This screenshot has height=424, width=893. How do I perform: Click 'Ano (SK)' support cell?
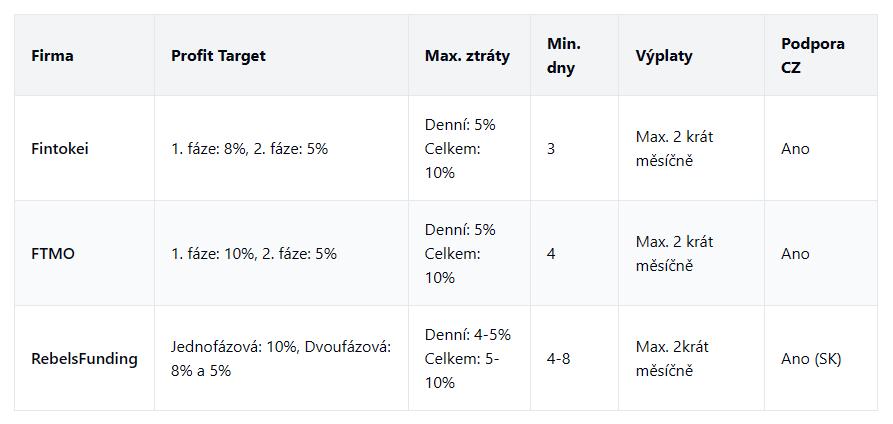811,359
